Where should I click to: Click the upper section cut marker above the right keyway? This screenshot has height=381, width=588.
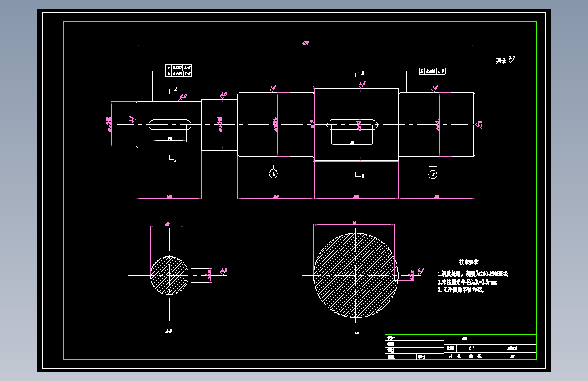pos(359,74)
